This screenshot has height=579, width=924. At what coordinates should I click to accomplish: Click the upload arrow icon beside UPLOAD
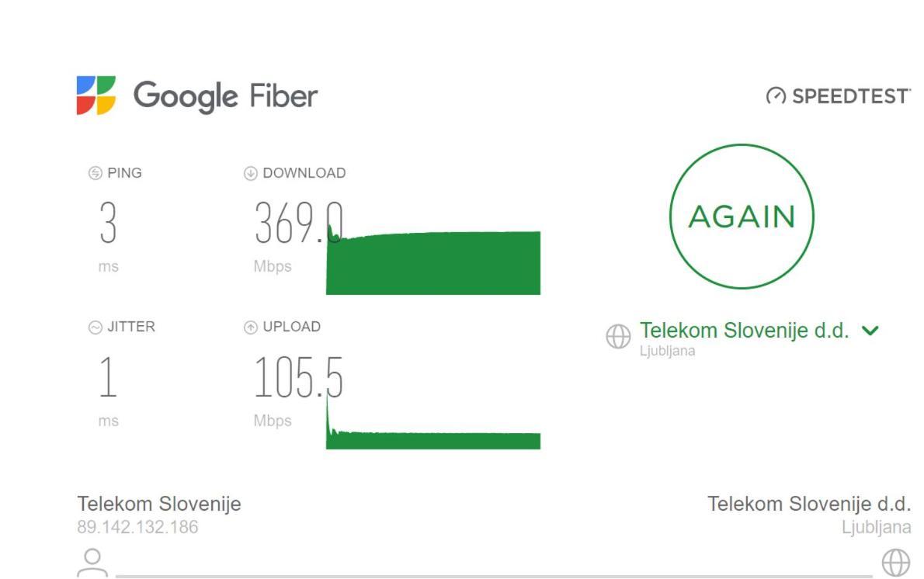pyautogui.click(x=251, y=328)
